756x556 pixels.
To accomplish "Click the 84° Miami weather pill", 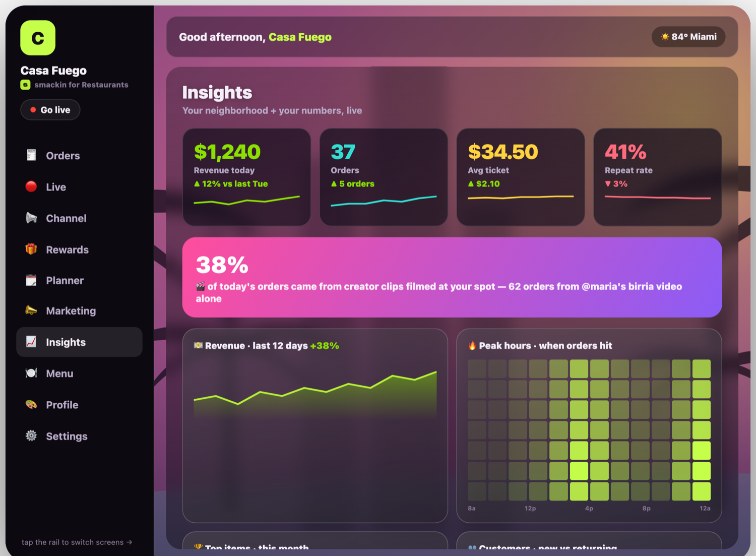I will click(x=688, y=37).
